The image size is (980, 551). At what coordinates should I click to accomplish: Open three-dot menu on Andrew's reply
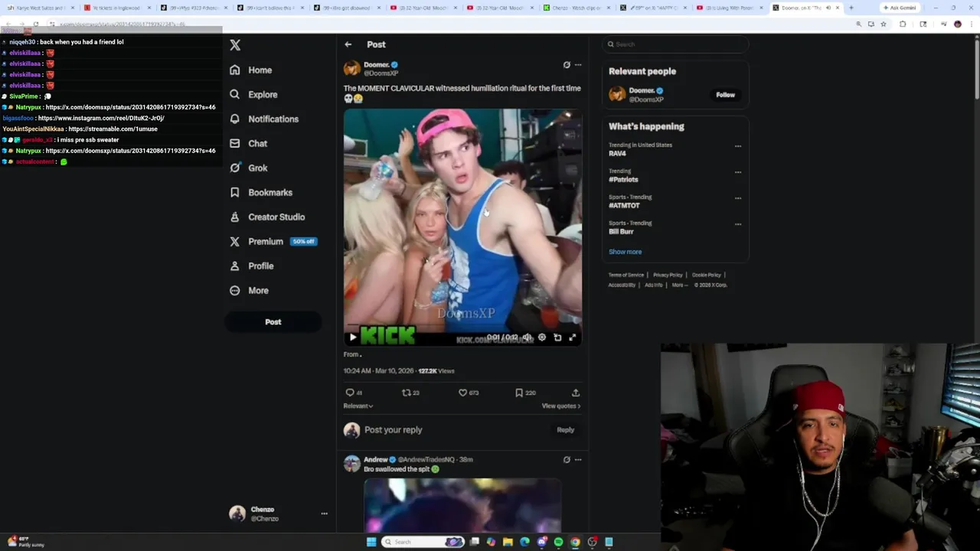click(578, 460)
